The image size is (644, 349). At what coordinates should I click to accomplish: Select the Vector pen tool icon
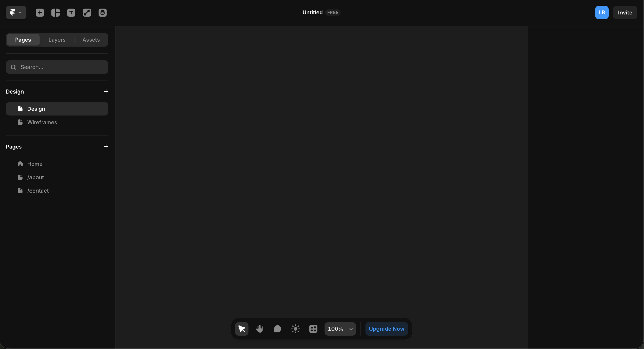click(87, 12)
